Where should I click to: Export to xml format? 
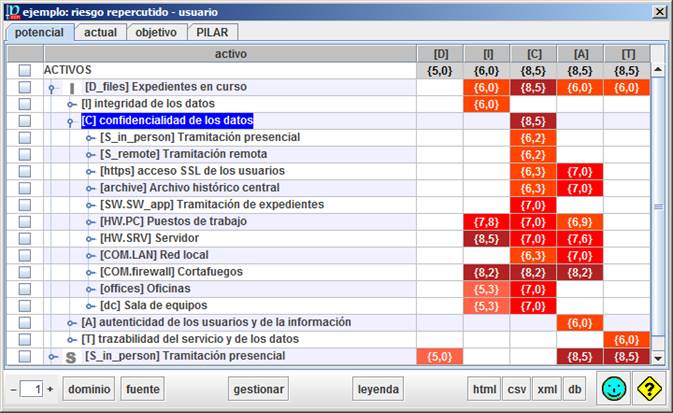click(x=547, y=389)
